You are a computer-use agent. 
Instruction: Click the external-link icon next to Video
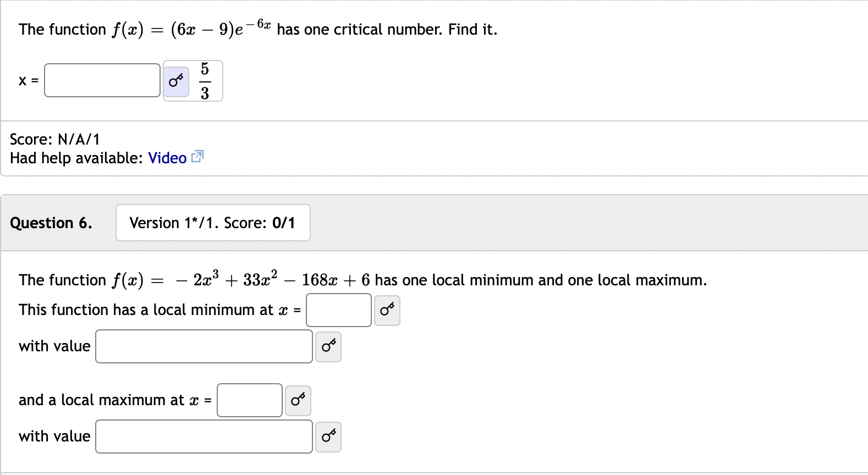(197, 157)
